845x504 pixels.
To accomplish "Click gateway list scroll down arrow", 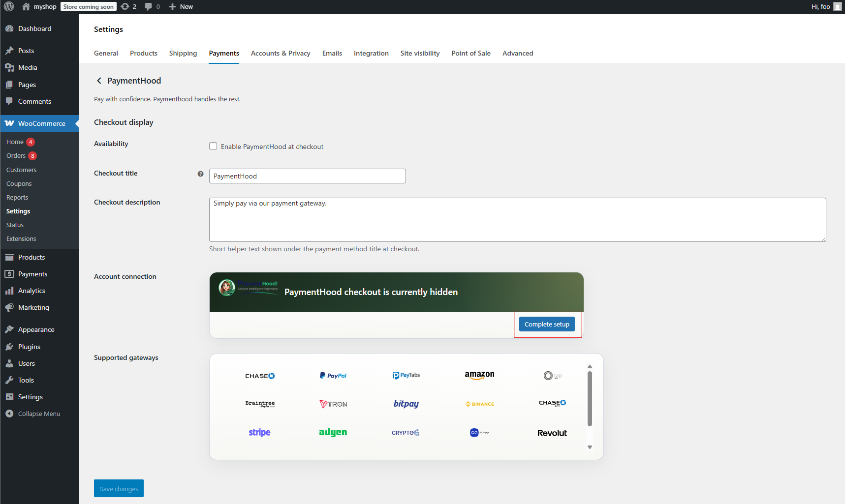I will tap(590, 447).
